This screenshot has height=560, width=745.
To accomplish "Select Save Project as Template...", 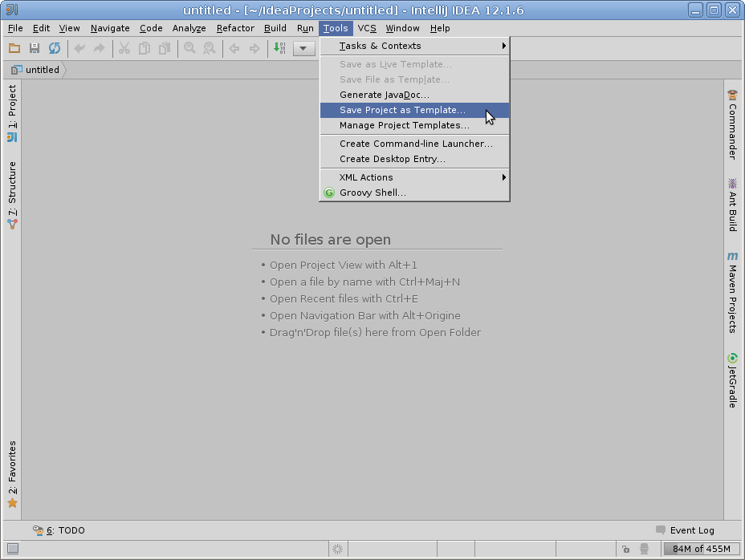I will (414, 110).
